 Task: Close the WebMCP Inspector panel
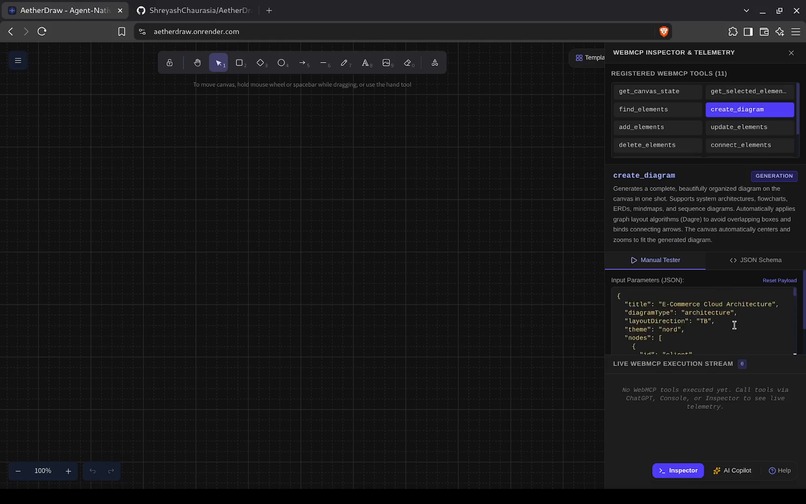pyautogui.click(x=791, y=52)
